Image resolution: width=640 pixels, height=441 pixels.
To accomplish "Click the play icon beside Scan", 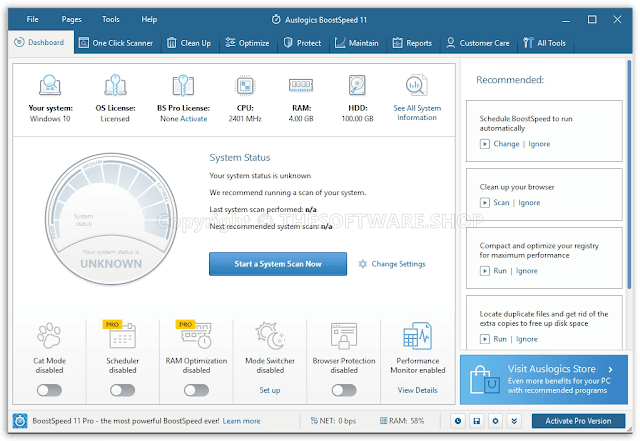I will 484,203.
